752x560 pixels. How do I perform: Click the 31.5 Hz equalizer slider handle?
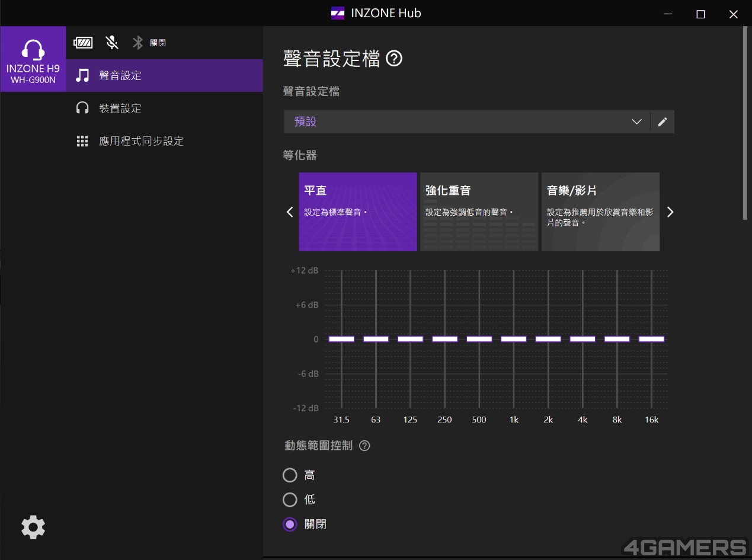point(341,339)
